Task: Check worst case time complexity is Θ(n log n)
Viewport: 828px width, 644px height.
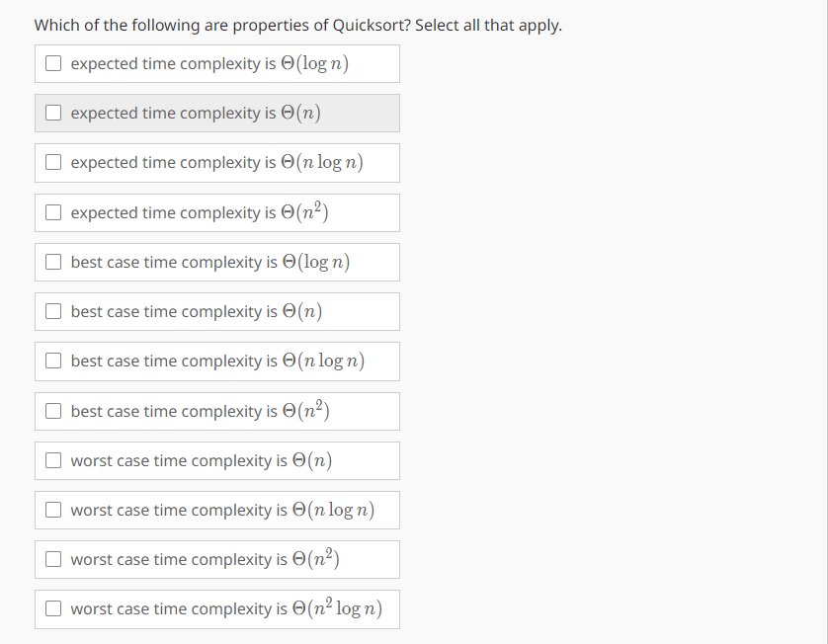Action: coord(53,510)
